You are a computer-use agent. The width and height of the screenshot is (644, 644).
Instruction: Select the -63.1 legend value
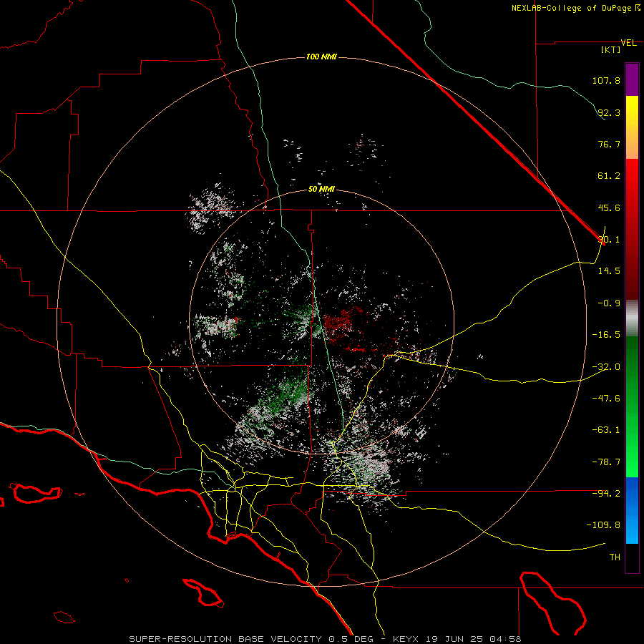point(606,430)
